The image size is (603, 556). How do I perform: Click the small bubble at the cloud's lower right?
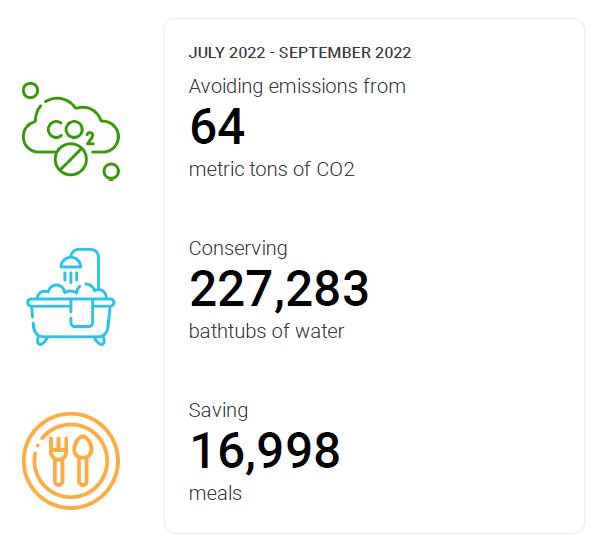pyautogui.click(x=111, y=171)
